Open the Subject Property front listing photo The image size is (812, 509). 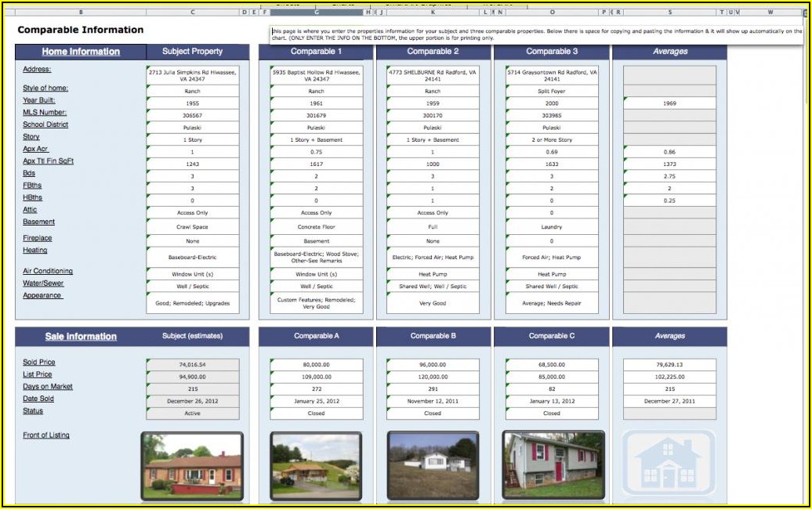[192, 464]
